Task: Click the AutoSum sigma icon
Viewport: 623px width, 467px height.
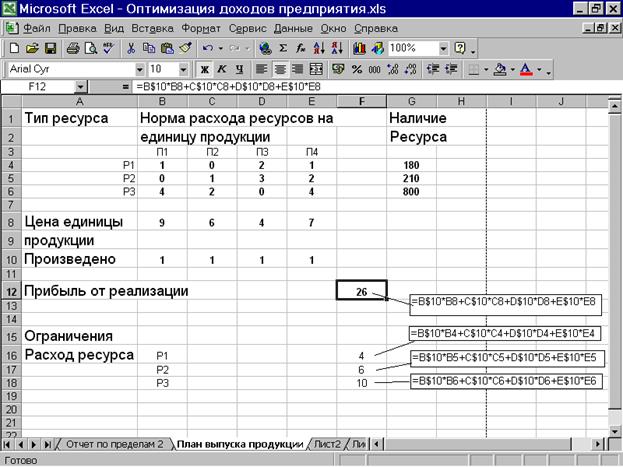Action: tap(283, 48)
